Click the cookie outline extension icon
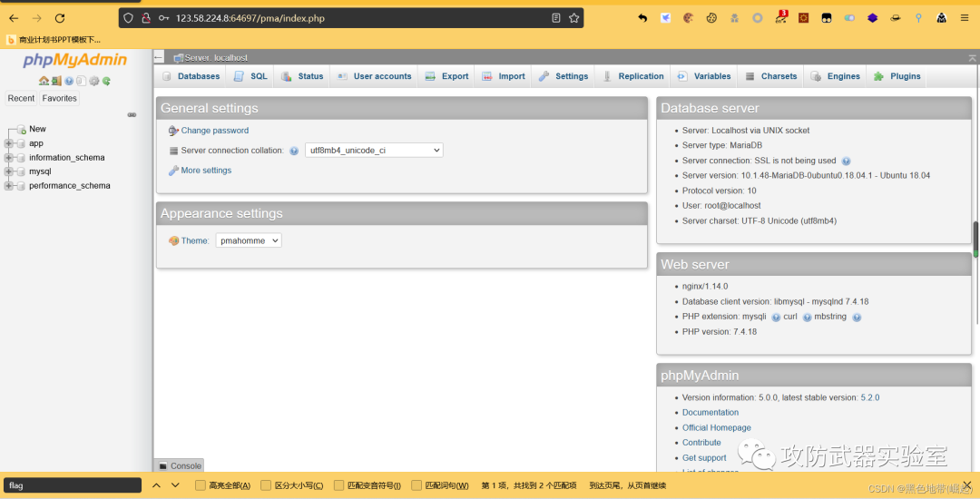The width and height of the screenshot is (980, 499). [x=711, y=18]
